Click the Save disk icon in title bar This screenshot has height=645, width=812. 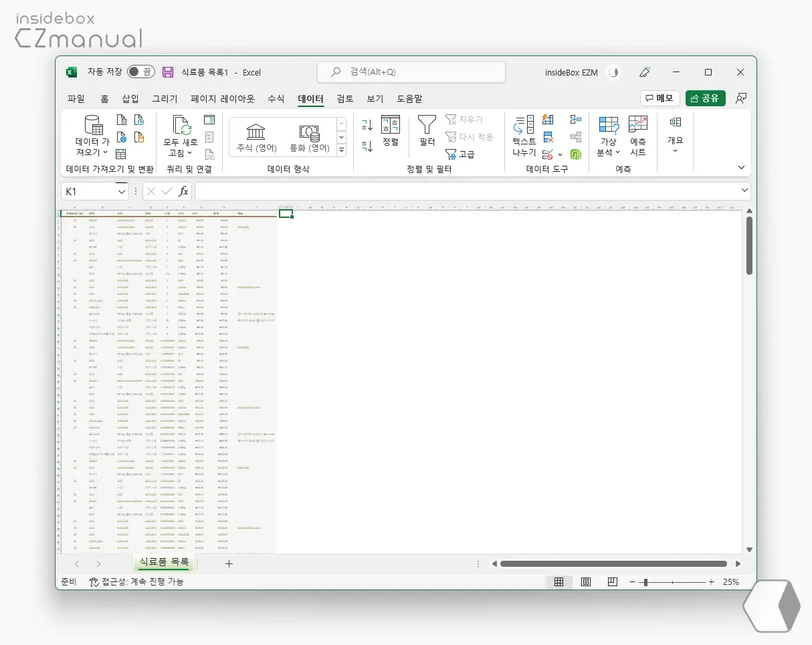click(x=168, y=72)
